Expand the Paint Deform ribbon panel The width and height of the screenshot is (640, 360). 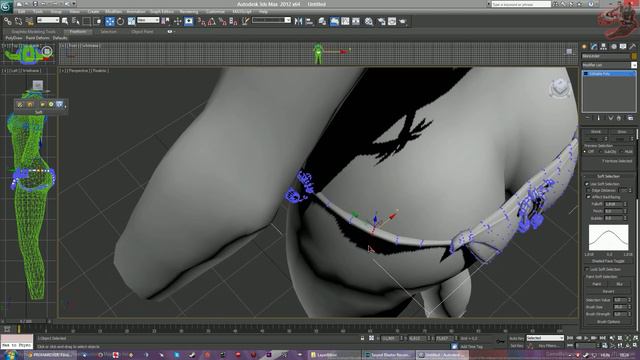(37, 38)
